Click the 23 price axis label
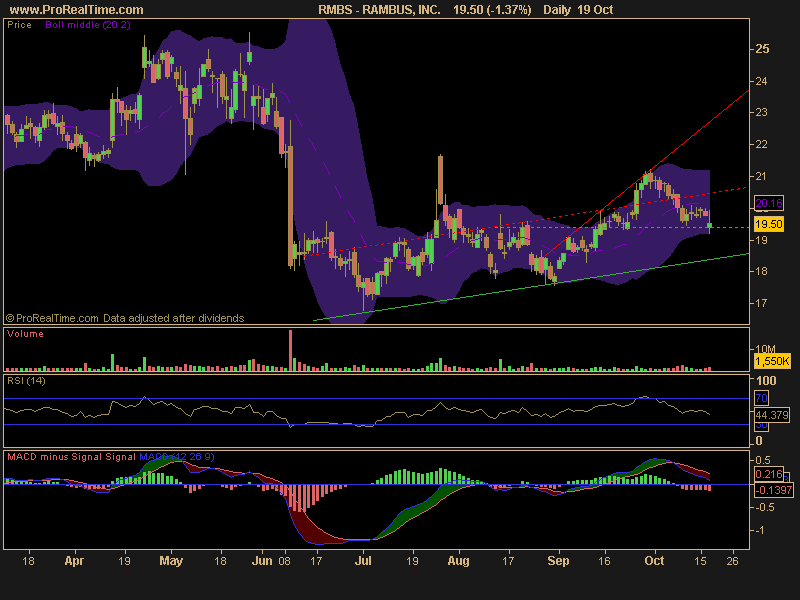Screen dimensions: 800x600 [x=761, y=112]
